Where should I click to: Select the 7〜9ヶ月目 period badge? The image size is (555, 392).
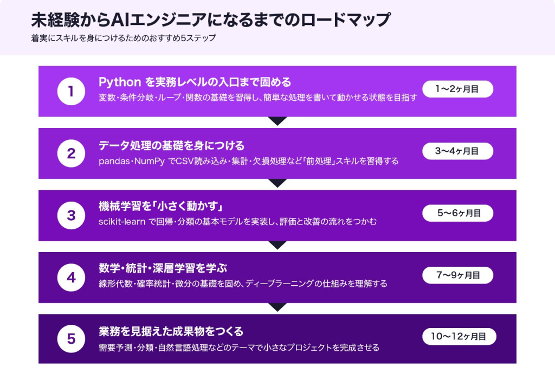pos(457,275)
